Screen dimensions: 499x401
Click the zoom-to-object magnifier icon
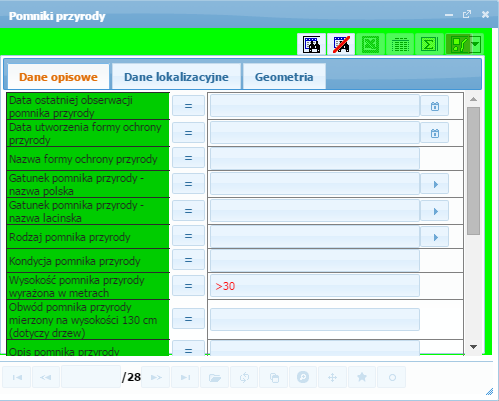point(303,377)
